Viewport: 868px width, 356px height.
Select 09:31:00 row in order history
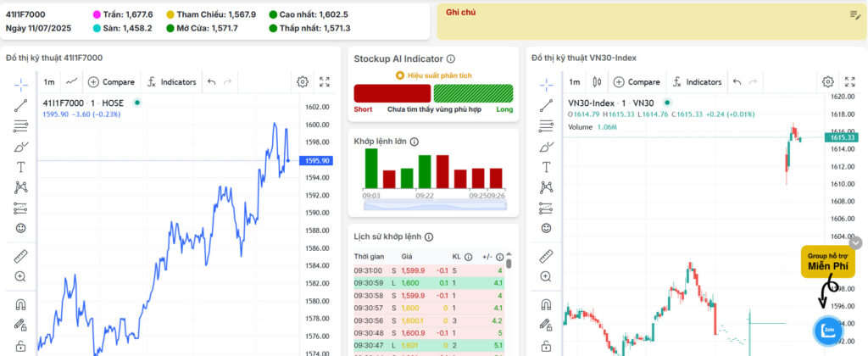tap(429, 270)
